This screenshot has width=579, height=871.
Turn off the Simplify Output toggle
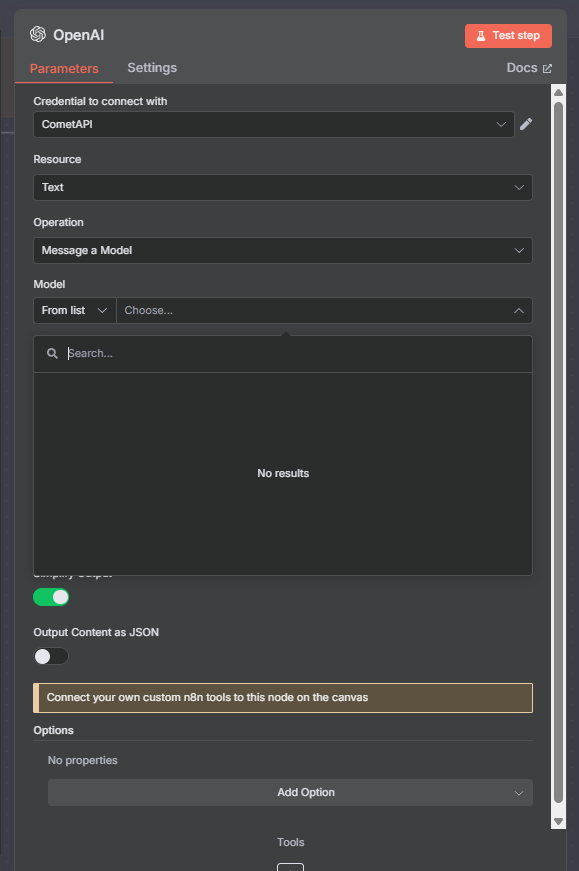pos(51,597)
